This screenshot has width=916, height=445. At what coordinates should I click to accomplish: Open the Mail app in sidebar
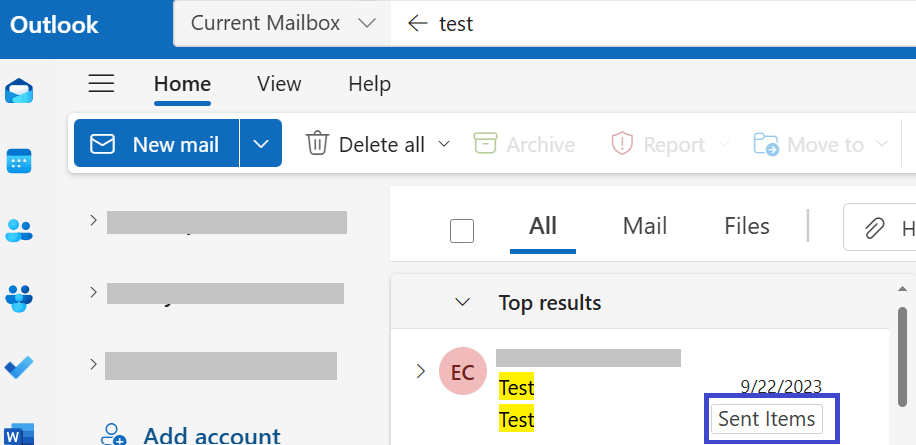(19, 91)
